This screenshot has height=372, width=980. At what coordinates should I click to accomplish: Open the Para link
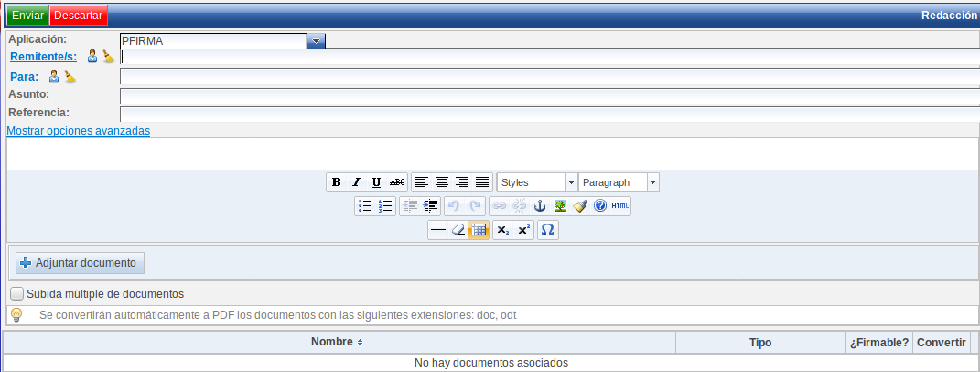pyautogui.click(x=25, y=76)
